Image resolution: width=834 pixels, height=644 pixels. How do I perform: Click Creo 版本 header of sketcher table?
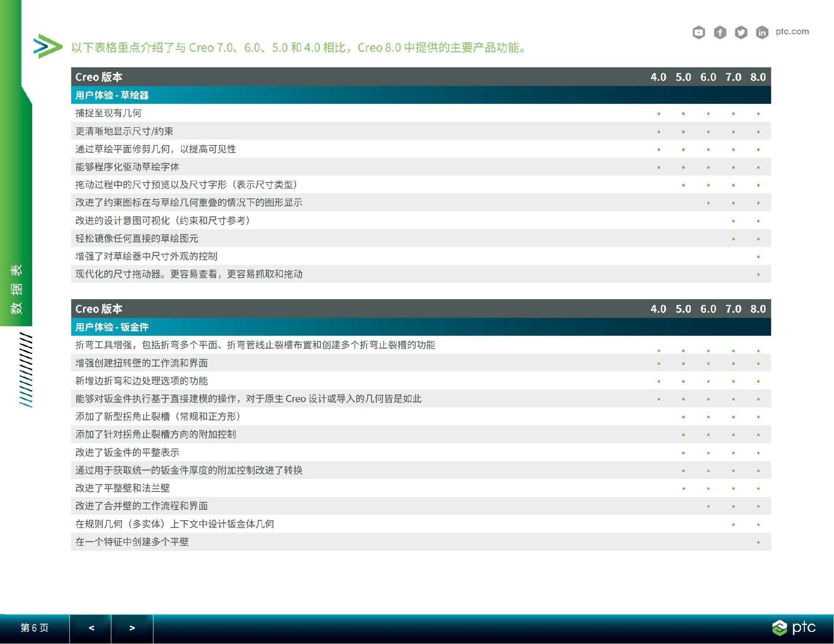(99, 77)
